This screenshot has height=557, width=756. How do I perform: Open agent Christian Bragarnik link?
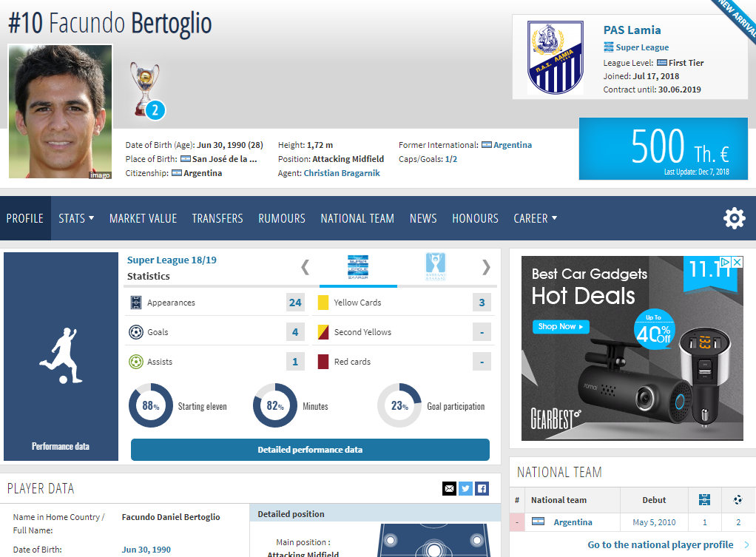tap(342, 173)
